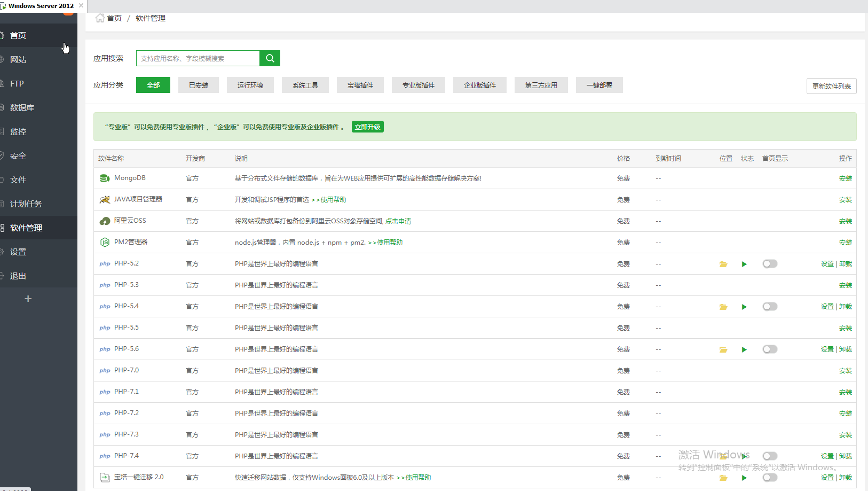
Task: Open 安全 in the sidebar
Action: pyautogui.click(x=38, y=155)
